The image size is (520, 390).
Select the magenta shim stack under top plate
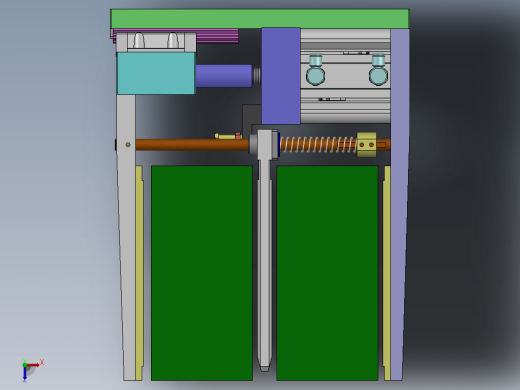pyautogui.click(x=217, y=36)
